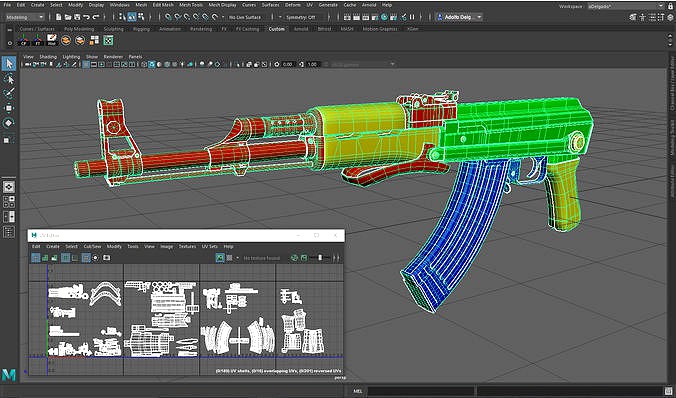Image resolution: width=676 pixels, height=398 pixels.
Task: Click the camera snapshot icon in UV Editor
Action: coord(106,258)
